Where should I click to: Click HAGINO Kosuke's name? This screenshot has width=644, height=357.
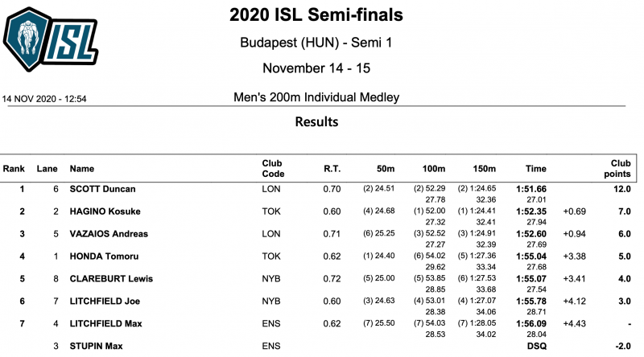coord(105,211)
